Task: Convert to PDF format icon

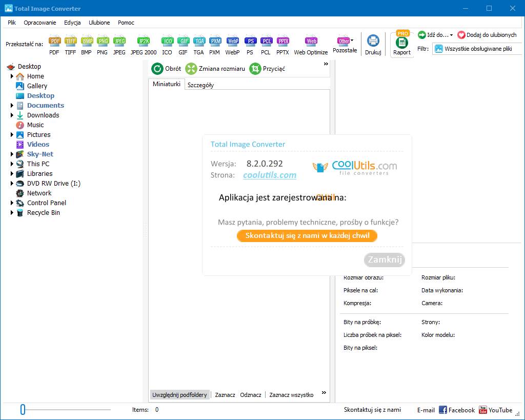Action: [54, 45]
